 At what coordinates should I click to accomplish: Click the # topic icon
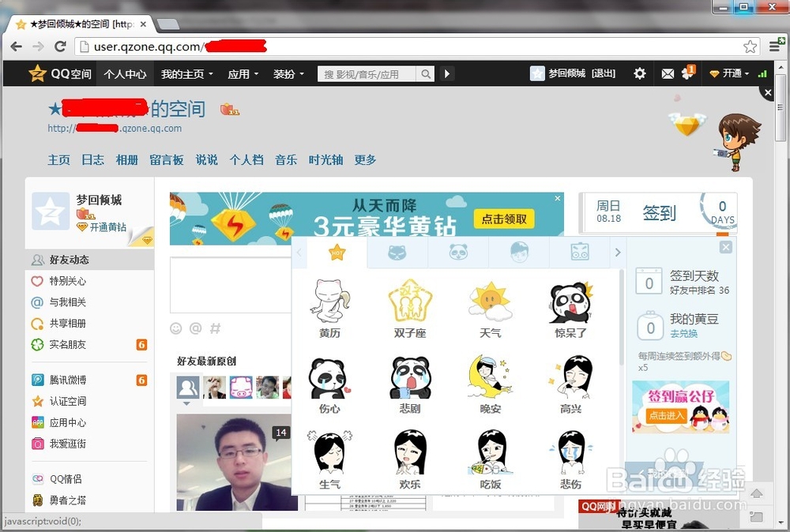pos(215,328)
